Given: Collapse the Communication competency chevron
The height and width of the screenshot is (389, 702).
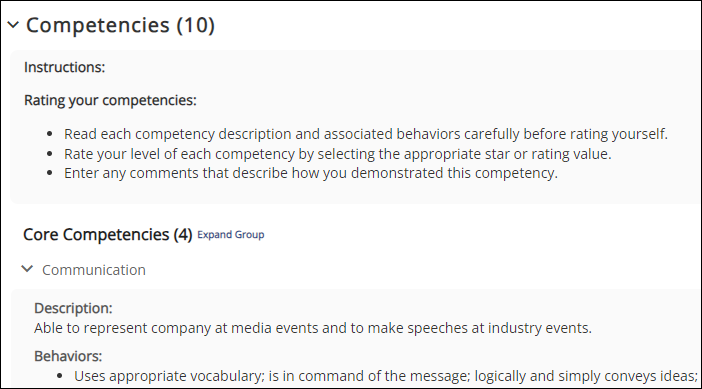Looking at the screenshot, I should pos(27,269).
